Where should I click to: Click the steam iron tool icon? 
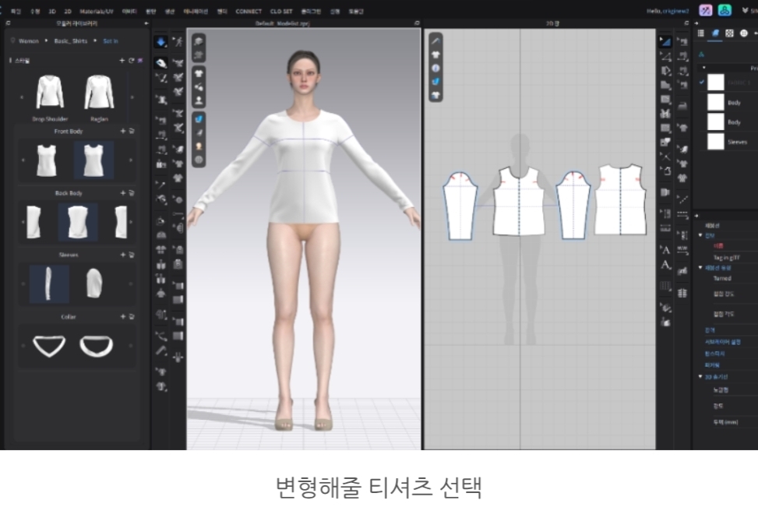point(161,62)
